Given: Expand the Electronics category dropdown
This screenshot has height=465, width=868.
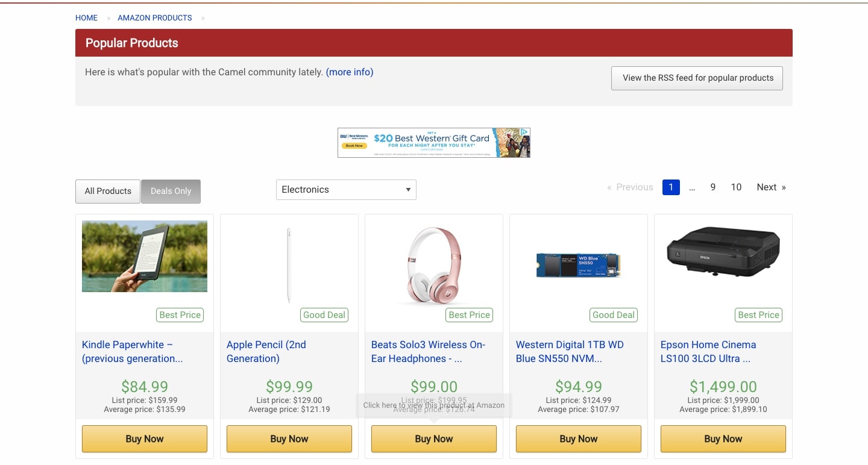Looking at the screenshot, I should [x=346, y=190].
